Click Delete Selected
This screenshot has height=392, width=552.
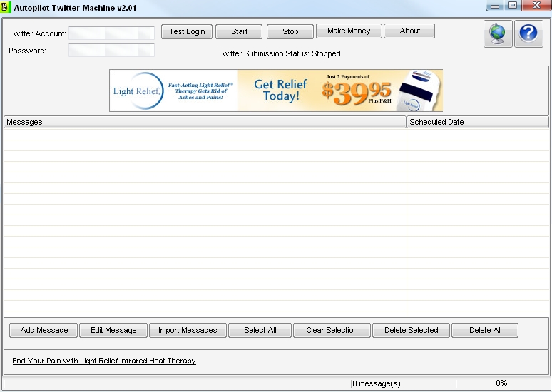[411, 330]
